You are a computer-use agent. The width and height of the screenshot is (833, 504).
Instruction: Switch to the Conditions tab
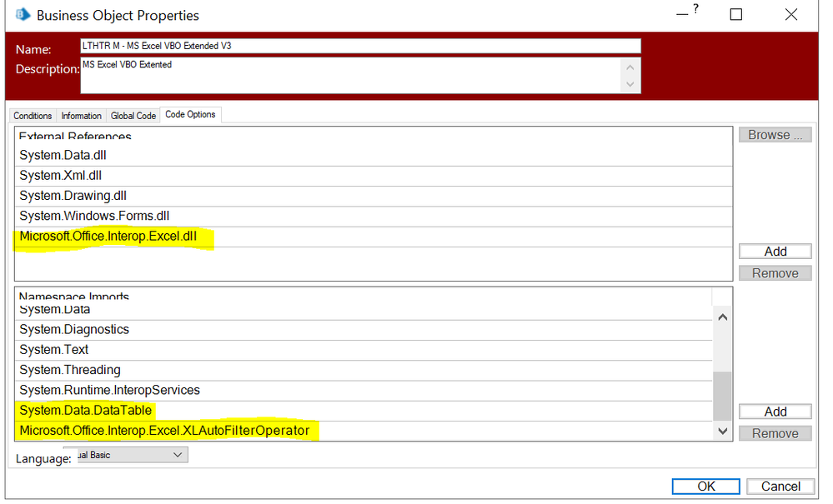(33, 116)
